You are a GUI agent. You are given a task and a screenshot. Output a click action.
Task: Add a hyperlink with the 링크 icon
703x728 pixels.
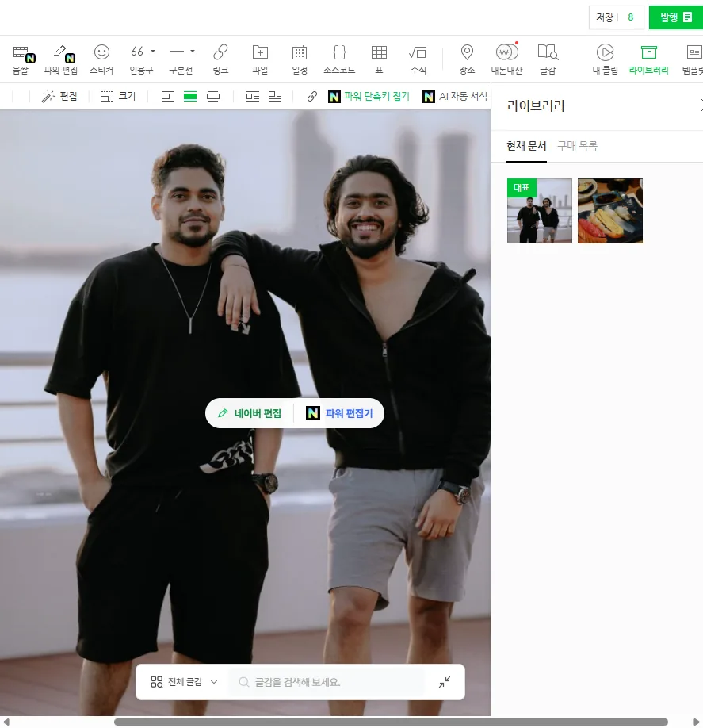click(220, 59)
